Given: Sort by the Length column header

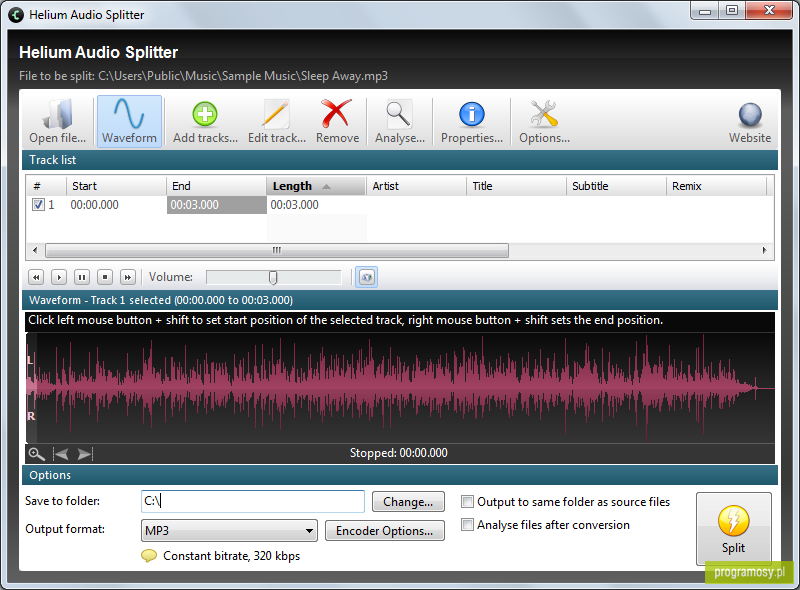Looking at the screenshot, I should coord(316,186).
